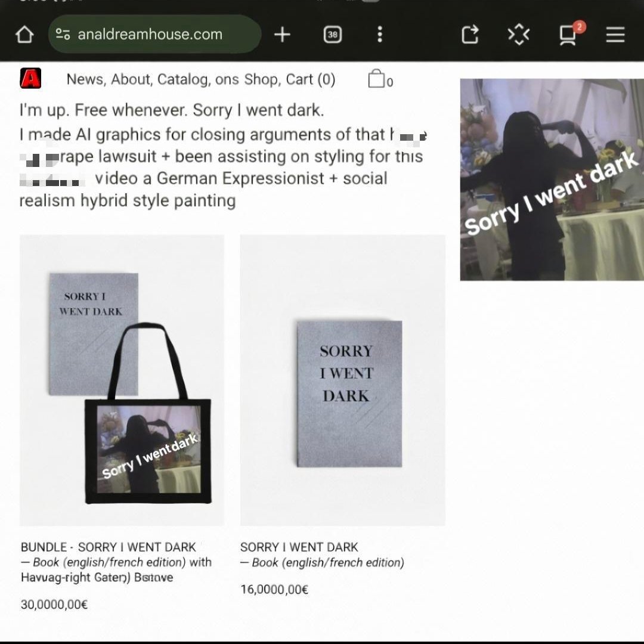
Task: Open the Shop menu link
Action: pyautogui.click(x=263, y=79)
